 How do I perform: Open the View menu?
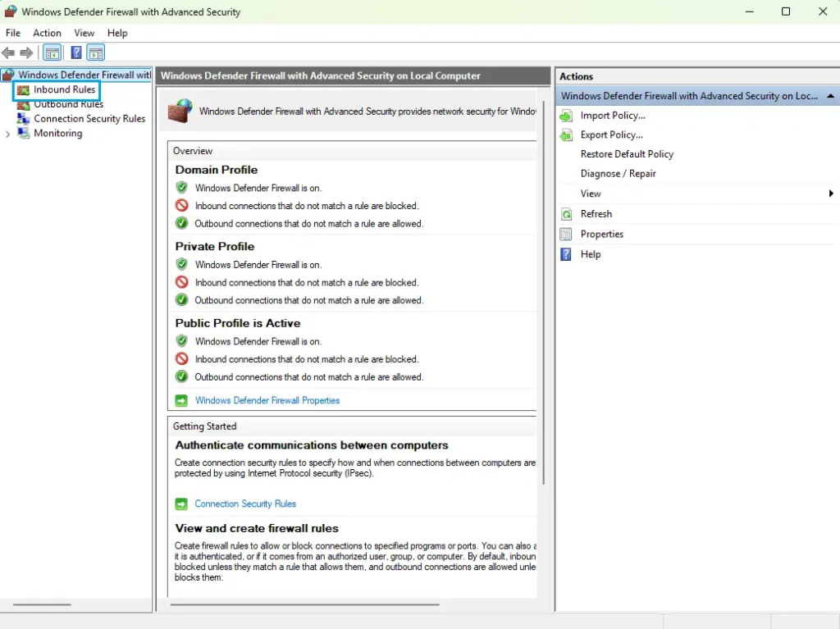point(84,33)
